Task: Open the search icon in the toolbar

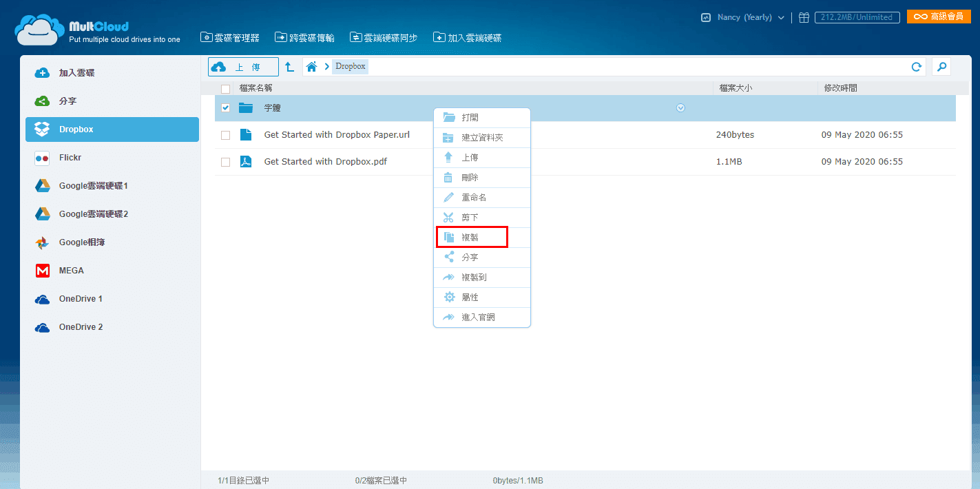Action: click(941, 66)
